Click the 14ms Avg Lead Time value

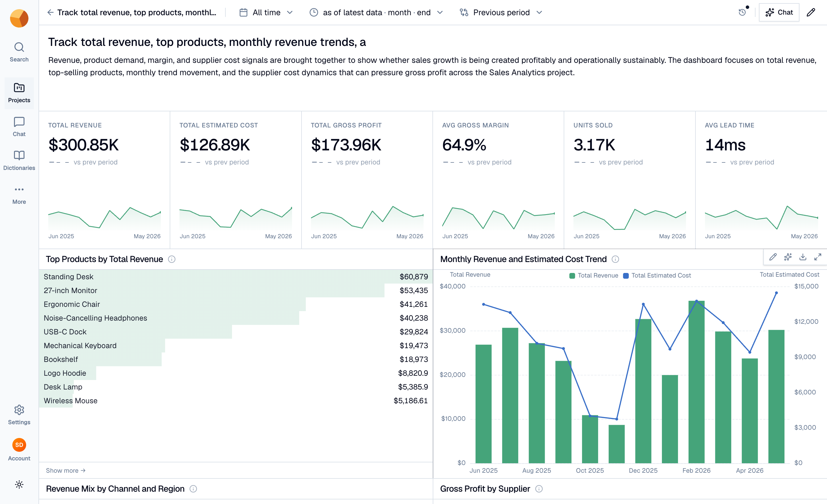tap(725, 145)
